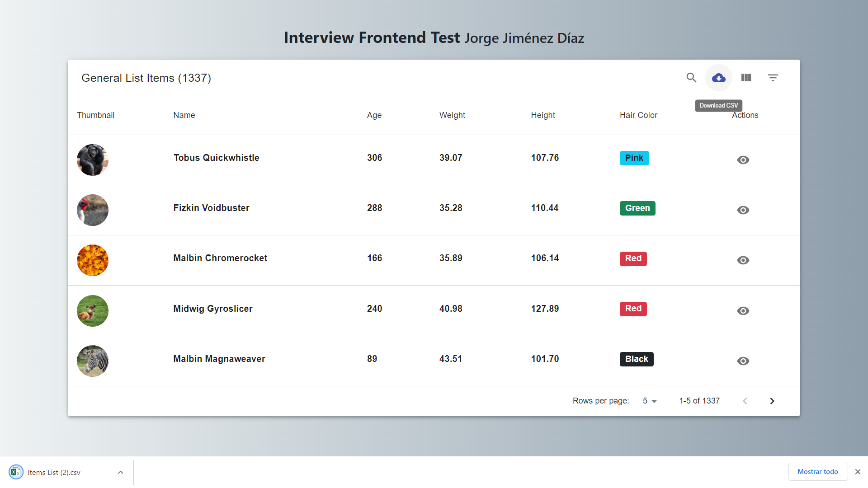Click the Pink hair color chip
The width and height of the screenshot is (868, 488).
(x=634, y=158)
